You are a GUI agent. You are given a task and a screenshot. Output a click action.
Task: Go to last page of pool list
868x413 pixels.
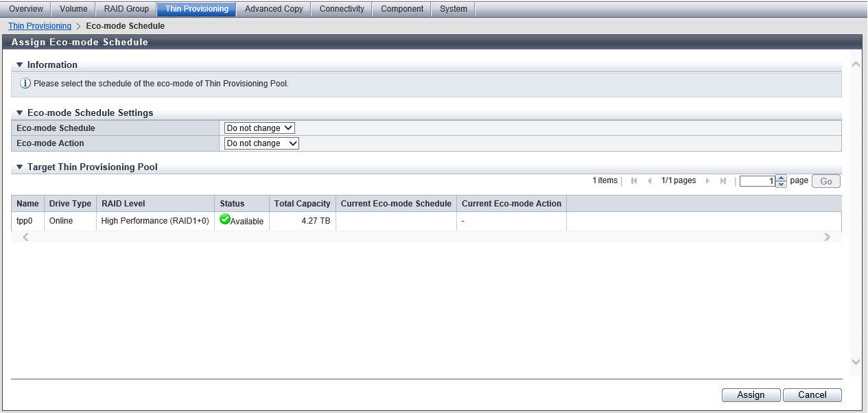coord(723,181)
